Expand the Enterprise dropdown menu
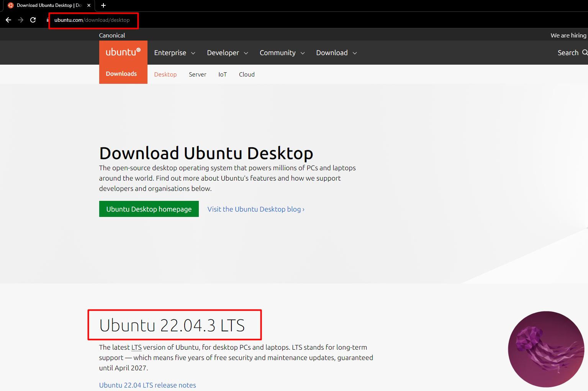Image resolution: width=588 pixels, height=391 pixels. point(175,53)
